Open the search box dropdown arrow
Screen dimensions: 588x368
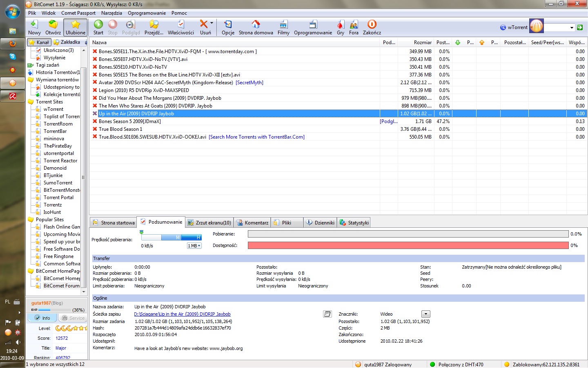click(x=572, y=27)
